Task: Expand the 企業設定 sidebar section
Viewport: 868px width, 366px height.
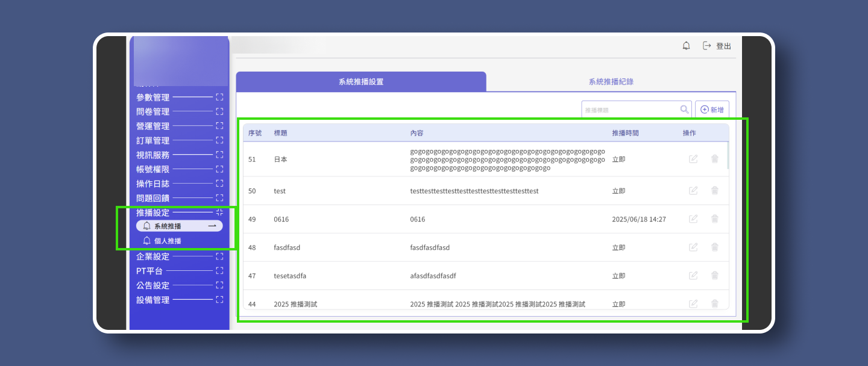Action: coord(219,256)
